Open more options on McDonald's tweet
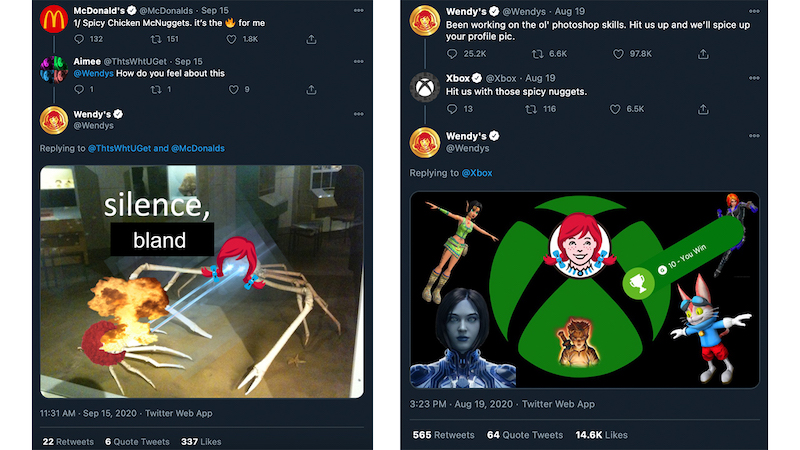This screenshot has height=450, width=800. 357,9
